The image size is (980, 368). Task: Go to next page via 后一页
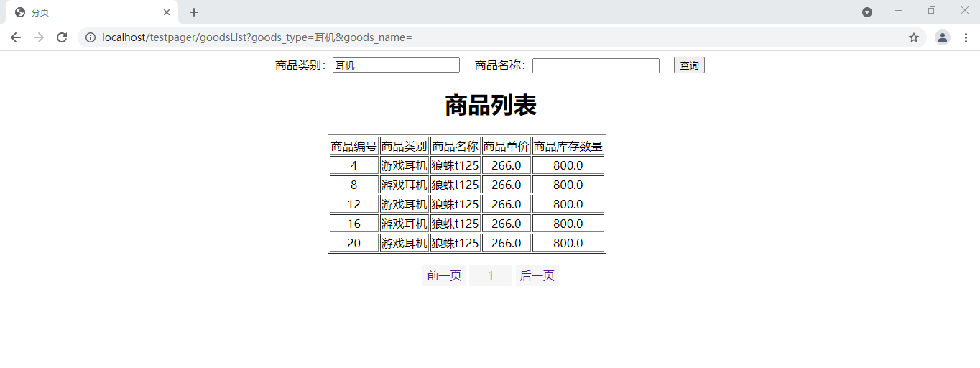click(537, 275)
